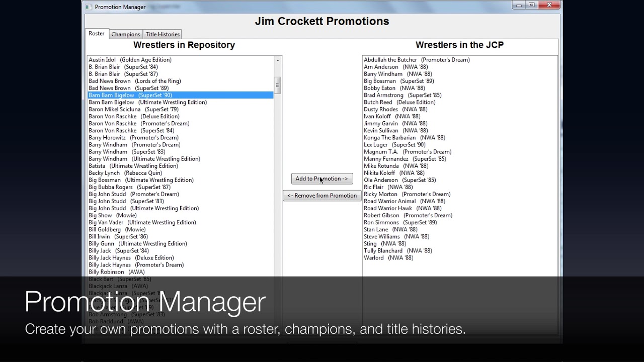The image size is (644, 362).
Task: Select Austin Idol (Golden Age Edition)
Action: point(181,60)
